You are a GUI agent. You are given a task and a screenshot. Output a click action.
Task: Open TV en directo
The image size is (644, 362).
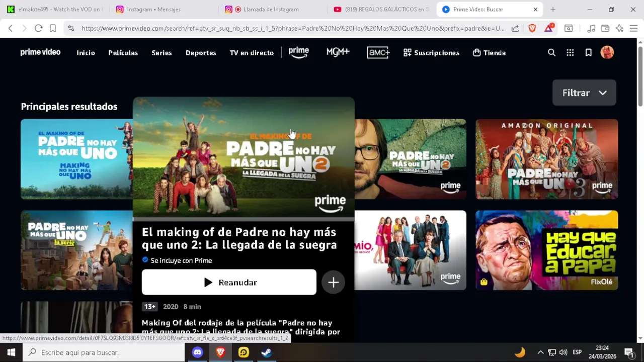252,52
